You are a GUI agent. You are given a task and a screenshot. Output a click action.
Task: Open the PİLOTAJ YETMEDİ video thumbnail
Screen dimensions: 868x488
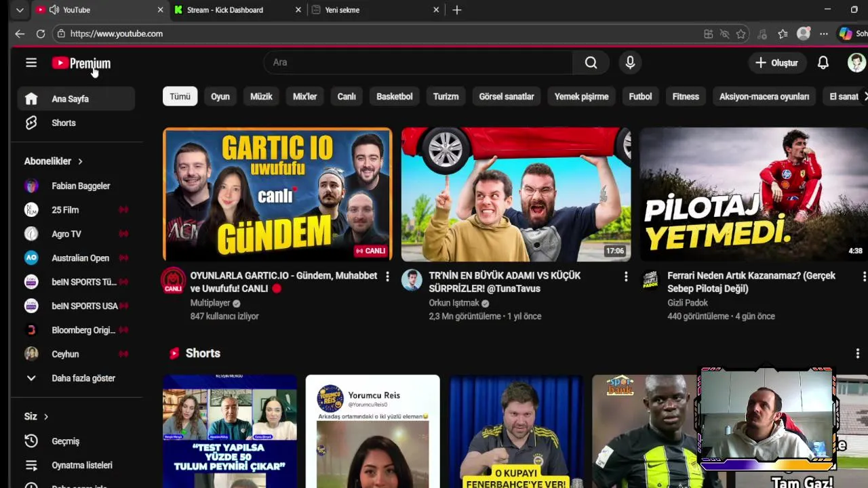coord(754,195)
